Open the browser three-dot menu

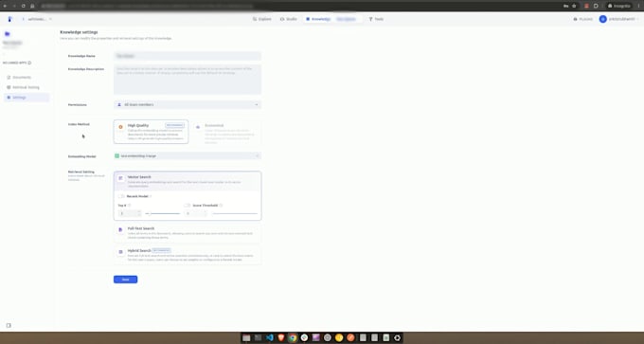point(638,6)
